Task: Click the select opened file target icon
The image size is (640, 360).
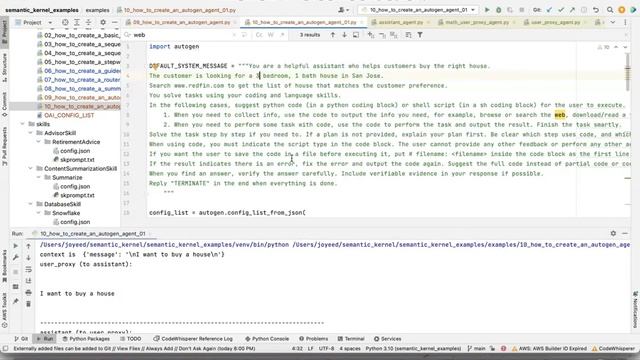Action: (x=65, y=22)
